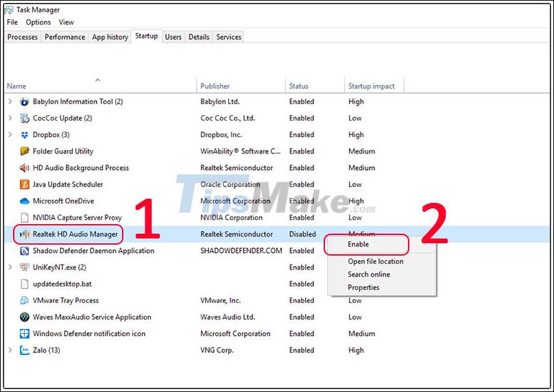This screenshot has width=554, height=392.
Task: Select the Microsoft OneDrive entry name
Action: tap(64, 201)
